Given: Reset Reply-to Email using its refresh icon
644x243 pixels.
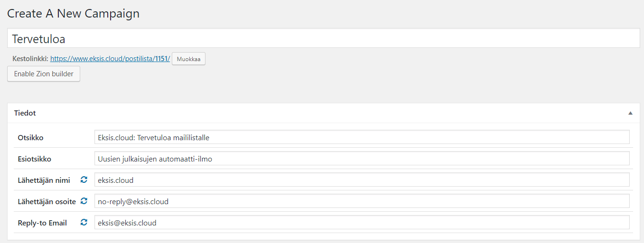Looking at the screenshot, I should coord(84,222).
